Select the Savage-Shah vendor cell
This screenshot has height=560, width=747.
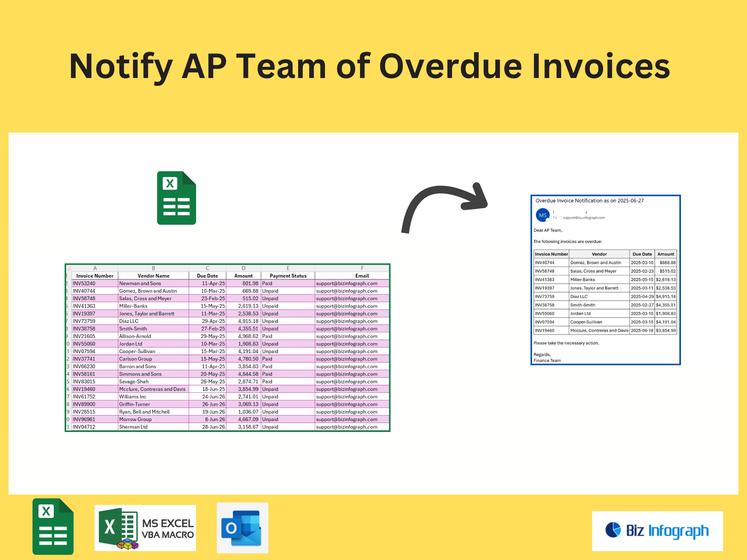point(153,382)
